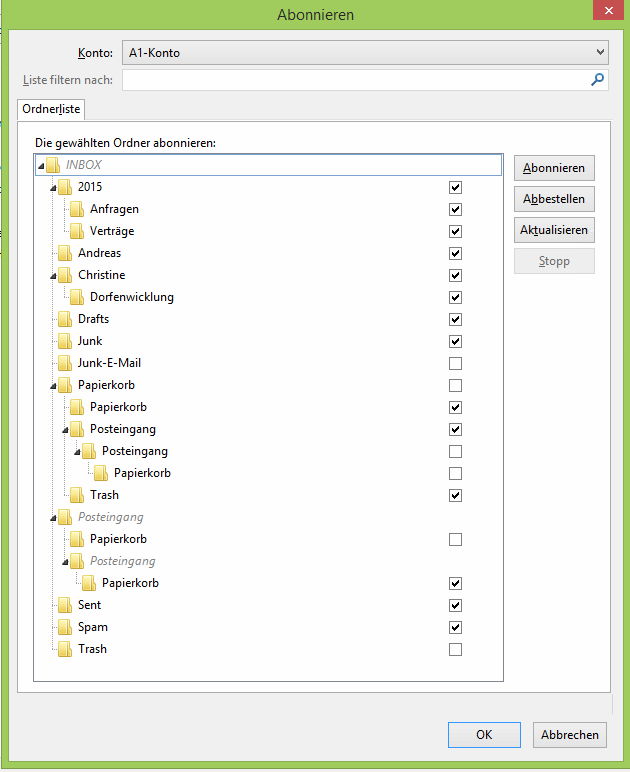Toggle the Christine checkbox
The width and height of the screenshot is (630, 772).
coord(455,276)
